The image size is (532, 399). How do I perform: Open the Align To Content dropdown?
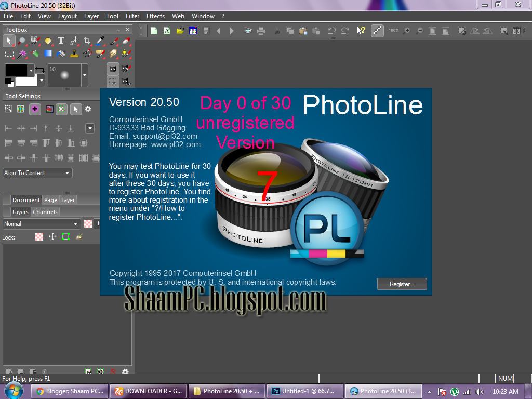tap(37, 173)
